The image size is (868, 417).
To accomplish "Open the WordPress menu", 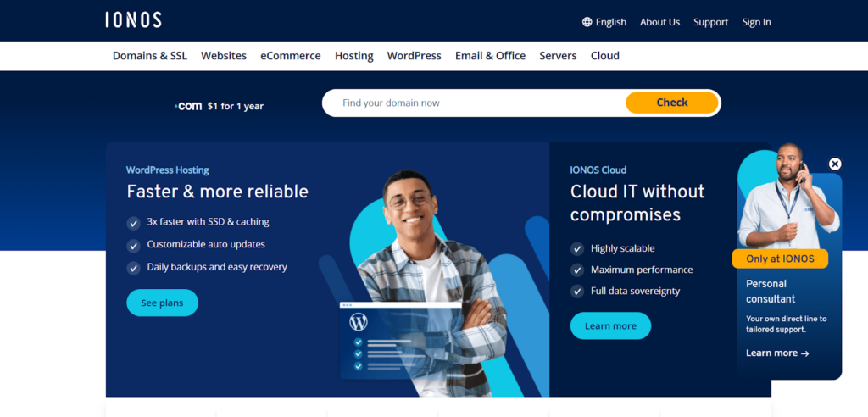I will [414, 56].
